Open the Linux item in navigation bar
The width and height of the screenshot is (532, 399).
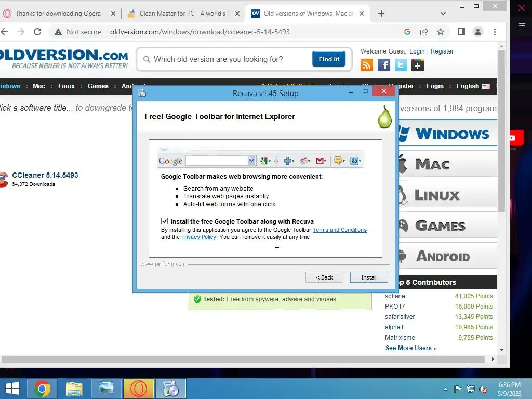66,86
